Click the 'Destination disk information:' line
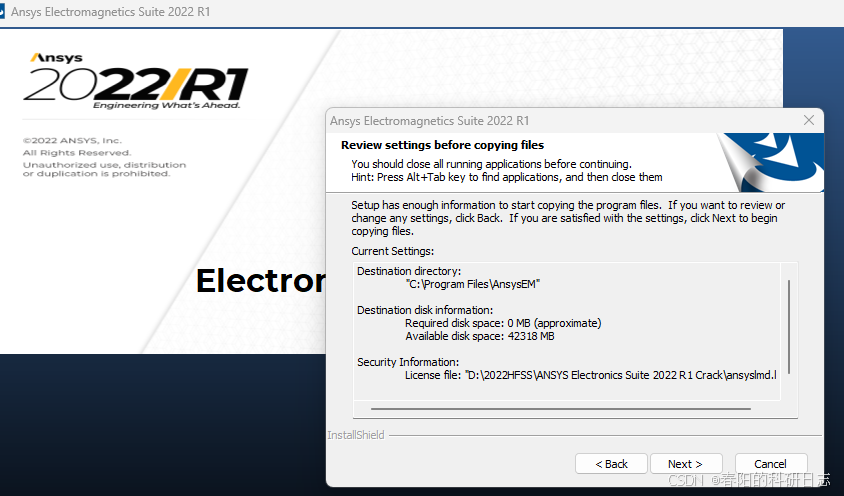 pyautogui.click(x=425, y=310)
